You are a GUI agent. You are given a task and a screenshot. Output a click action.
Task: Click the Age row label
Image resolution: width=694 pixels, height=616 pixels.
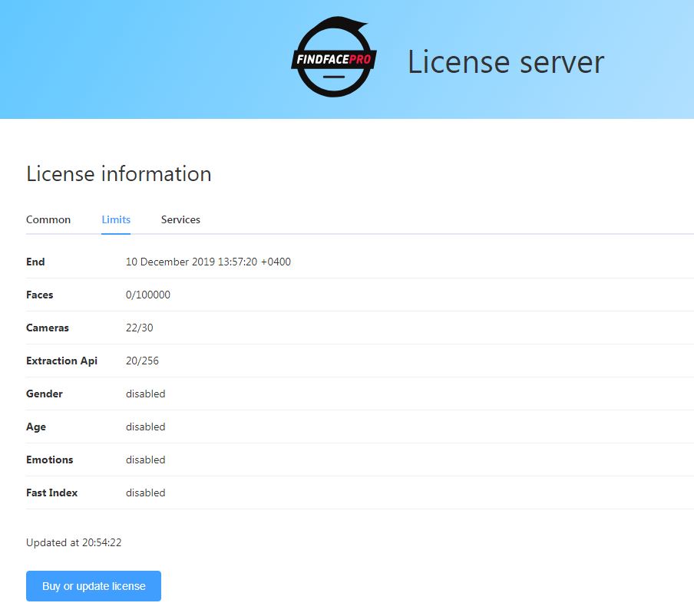[x=36, y=427]
